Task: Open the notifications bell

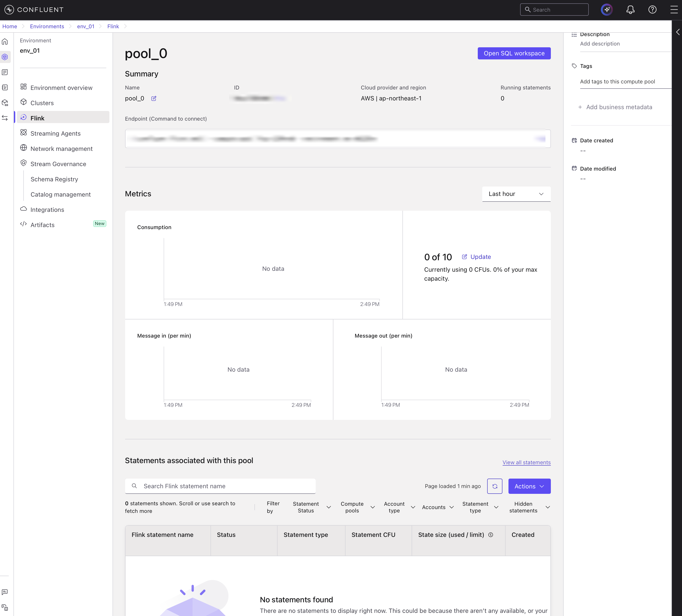Action: (630, 9)
